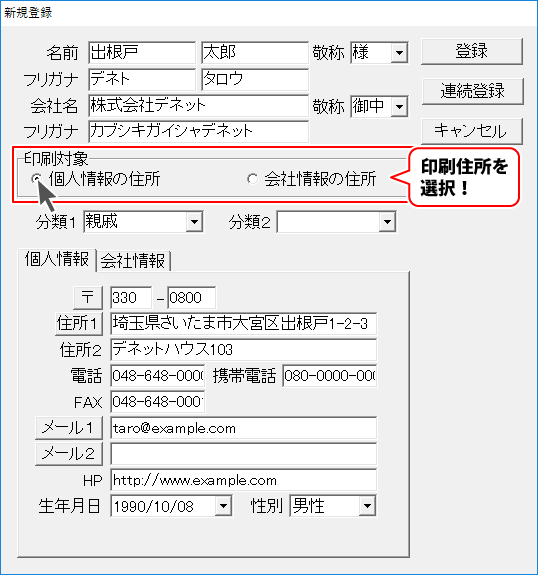The width and height of the screenshot is (538, 575).
Task: Click the empty メール2 input field
Action: [x=243, y=454]
